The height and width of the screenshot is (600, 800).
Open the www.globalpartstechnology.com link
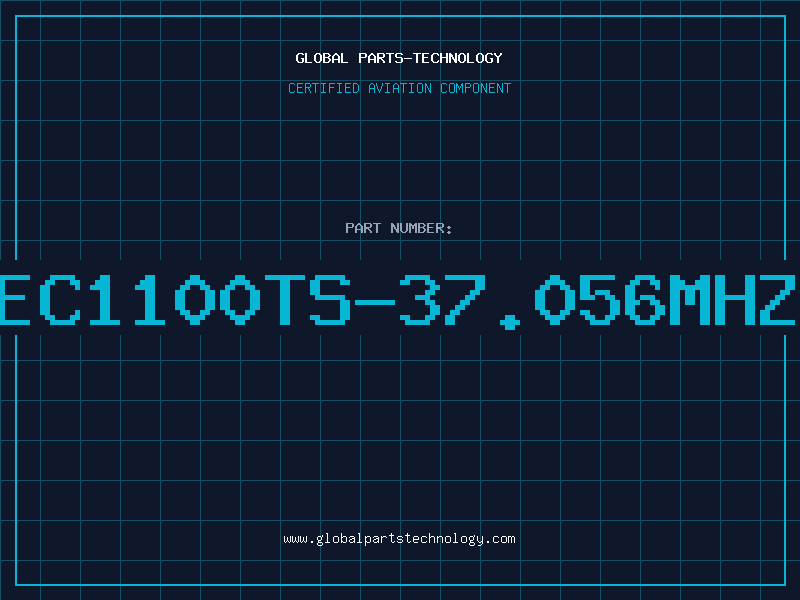click(x=399, y=539)
